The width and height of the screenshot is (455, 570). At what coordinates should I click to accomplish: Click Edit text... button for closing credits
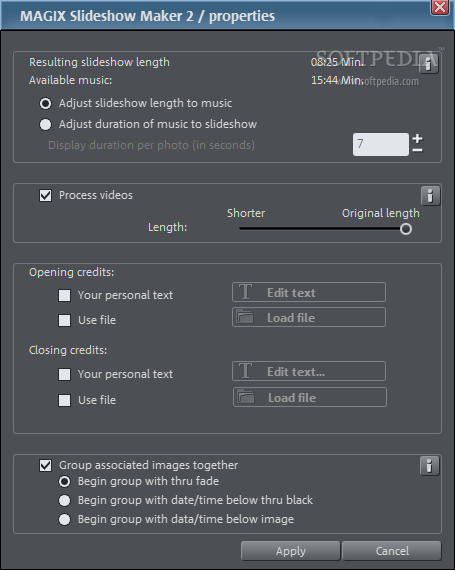coord(309,371)
